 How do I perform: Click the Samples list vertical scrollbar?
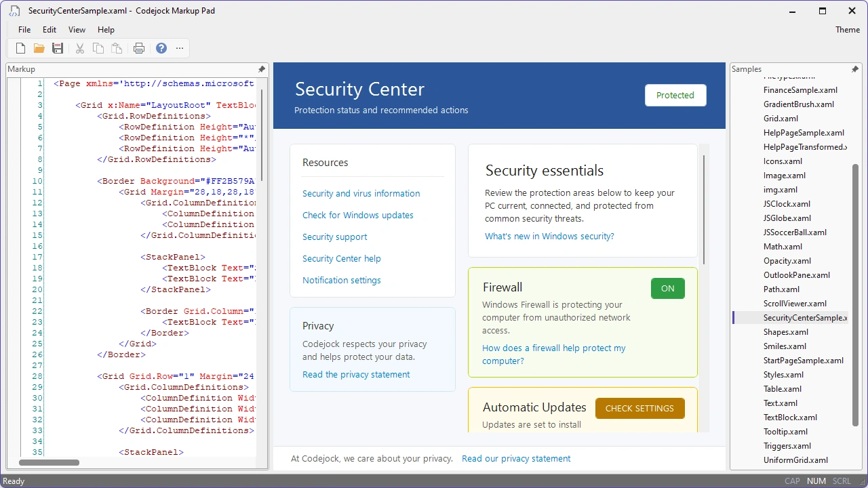855,296
